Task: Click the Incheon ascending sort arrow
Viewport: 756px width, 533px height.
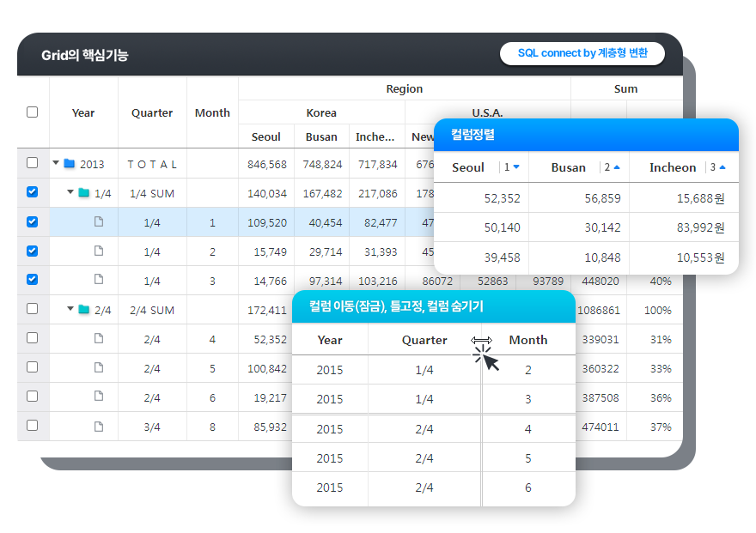Action: tap(722, 167)
